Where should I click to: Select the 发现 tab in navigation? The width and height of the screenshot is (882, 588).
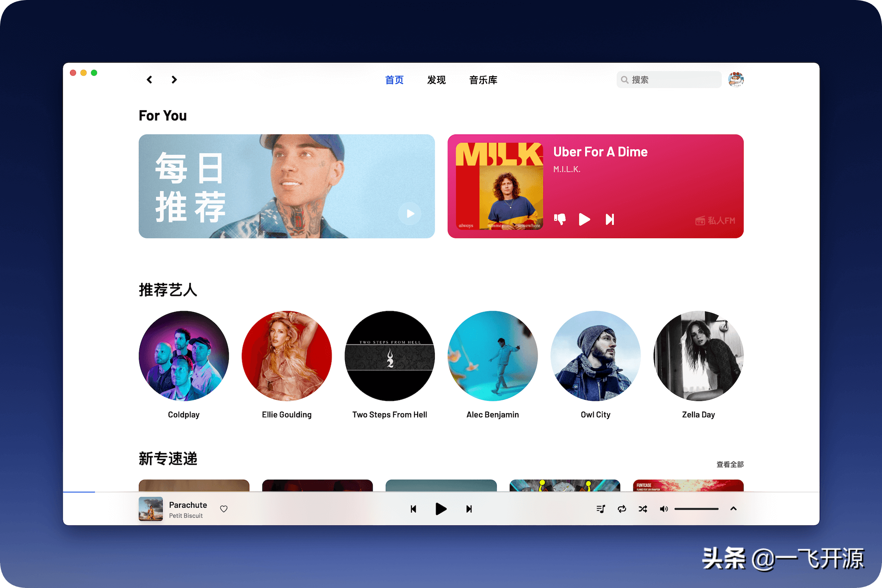pyautogui.click(x=435, y=80)
